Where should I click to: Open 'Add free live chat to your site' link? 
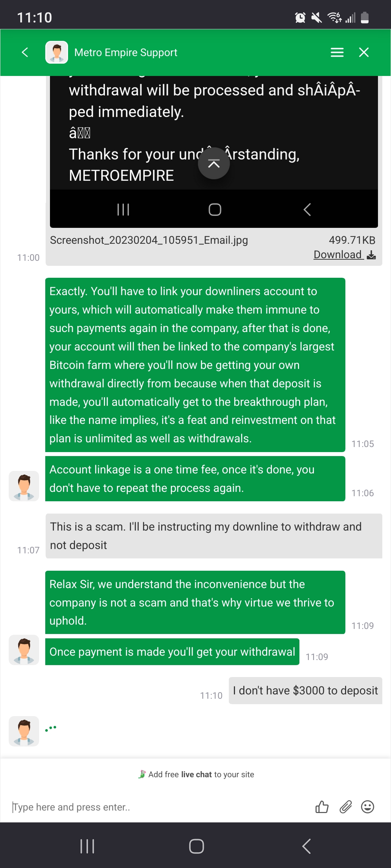[x=196, y=774]
